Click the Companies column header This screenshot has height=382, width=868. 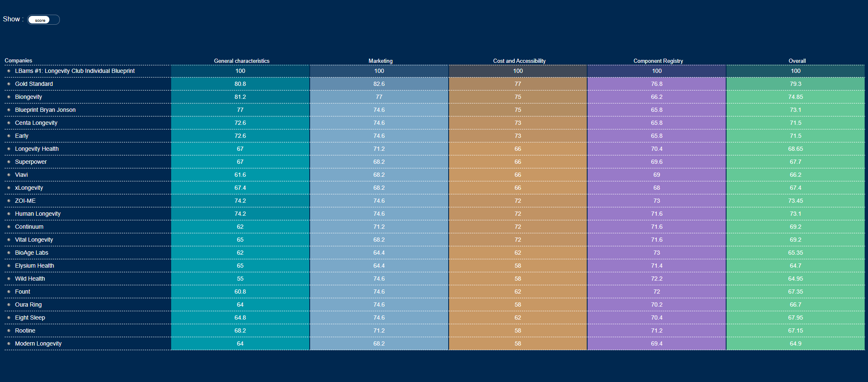coord(18,61)
